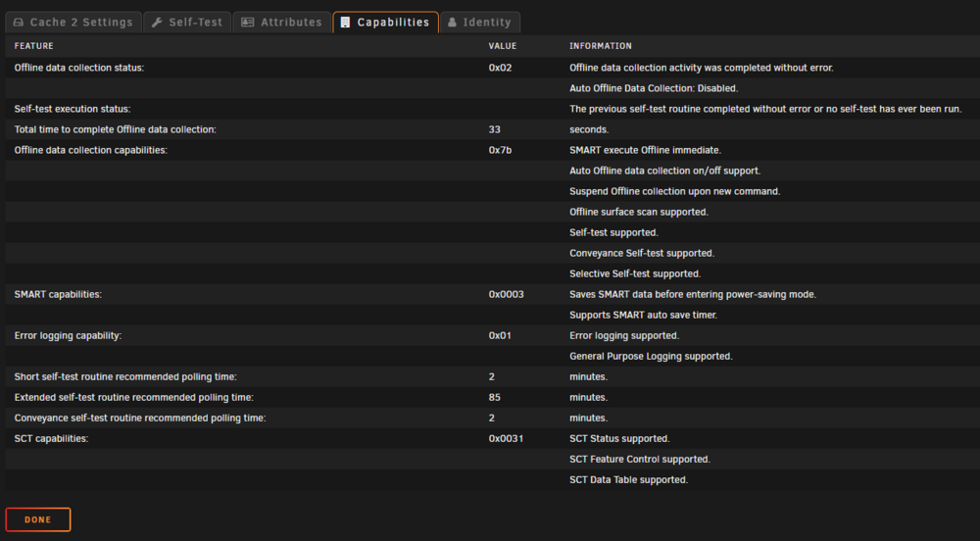Select 'SCT Data Table supported.' text

coord(629,480)
